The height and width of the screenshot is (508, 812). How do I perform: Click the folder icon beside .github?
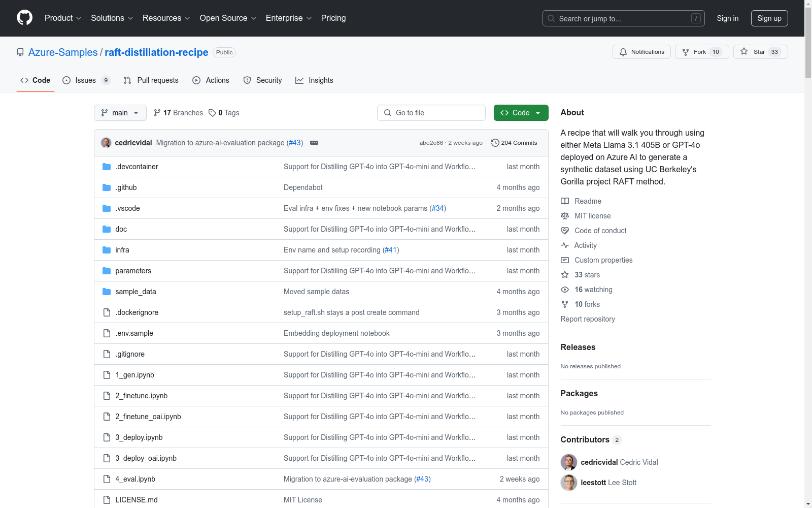point(107,187)
